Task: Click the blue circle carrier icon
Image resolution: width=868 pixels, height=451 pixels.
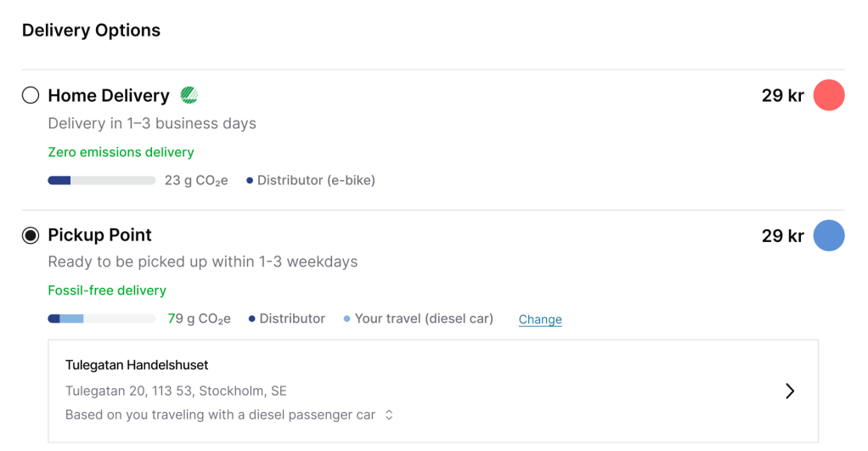Action: [x=829, y=235]
